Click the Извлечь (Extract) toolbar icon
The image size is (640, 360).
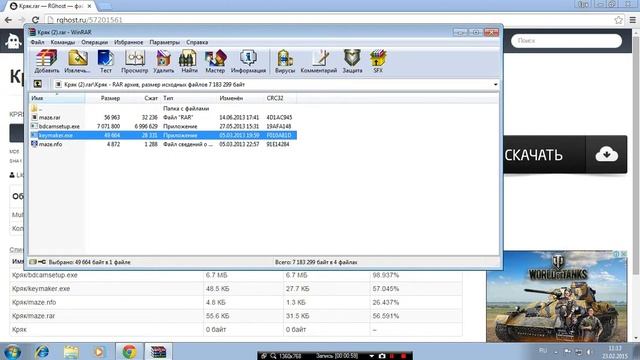coord(77,61)
